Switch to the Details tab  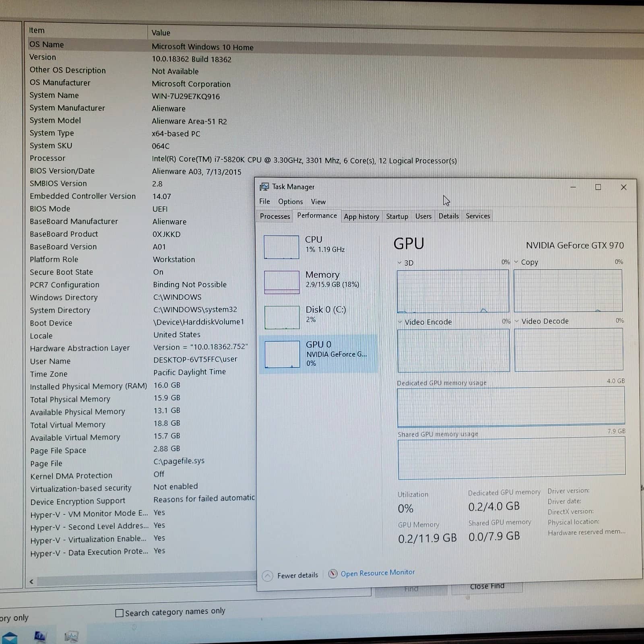(x=448, y=216)
